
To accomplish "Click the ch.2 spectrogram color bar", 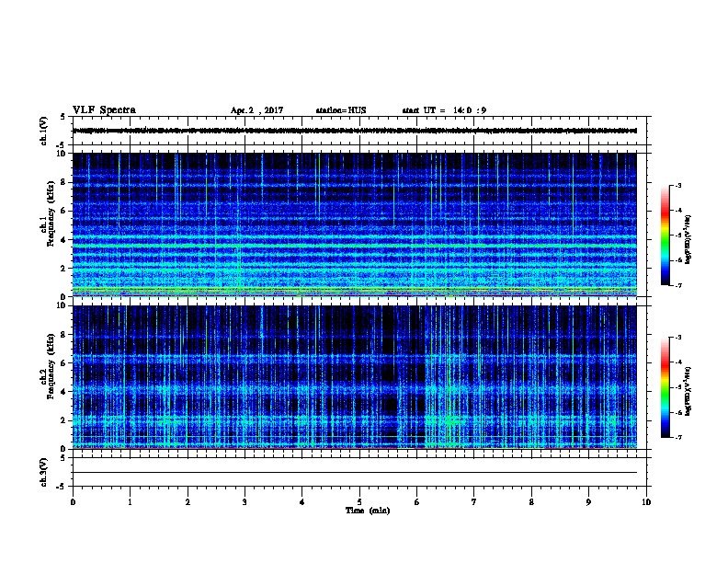I will click(x=665, y=387).
